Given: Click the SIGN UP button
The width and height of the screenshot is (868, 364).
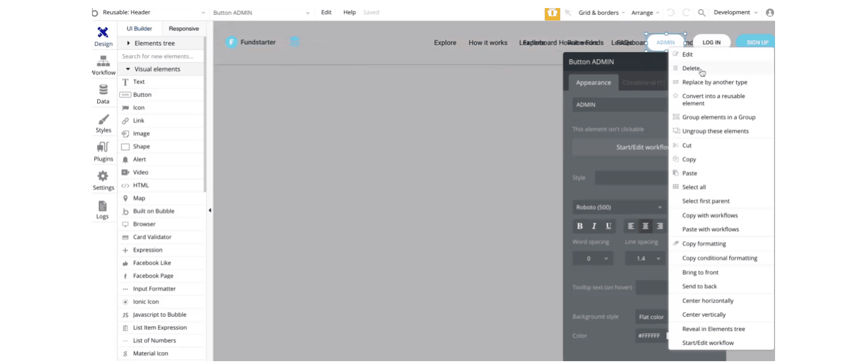Looking at the screenshot, I should [x=756, y=42].
